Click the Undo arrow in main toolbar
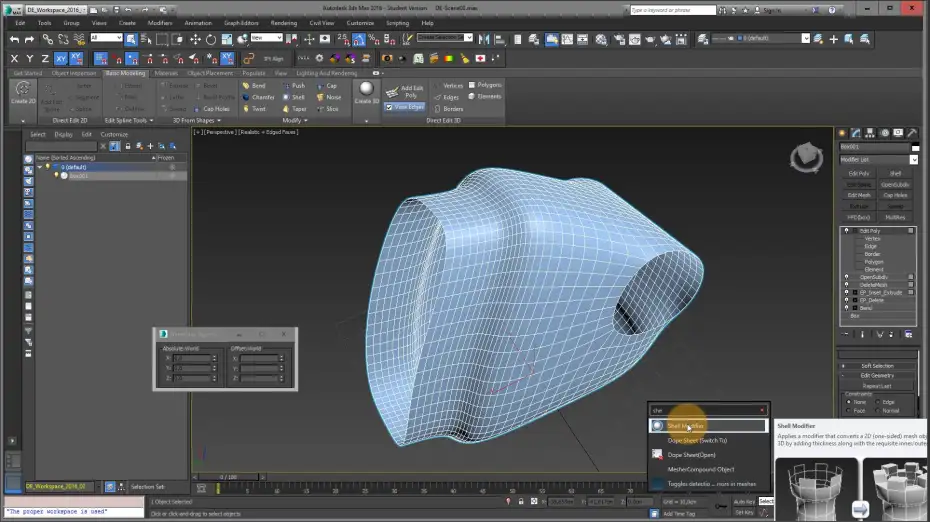 click(14, 39)
